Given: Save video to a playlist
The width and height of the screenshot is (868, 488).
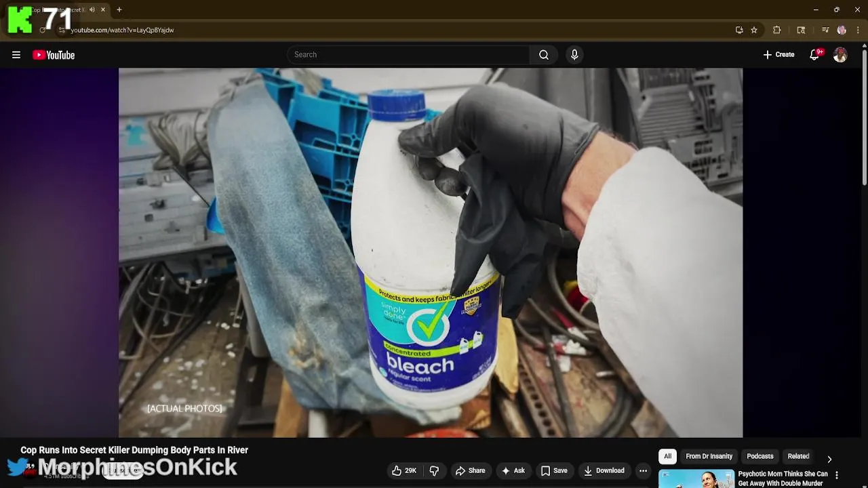Looking at the screenshot, I should (x=554, y=470).
